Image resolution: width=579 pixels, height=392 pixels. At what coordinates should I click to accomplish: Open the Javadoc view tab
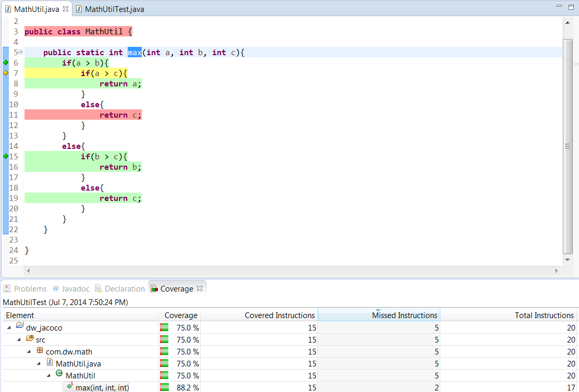(71, 289)
